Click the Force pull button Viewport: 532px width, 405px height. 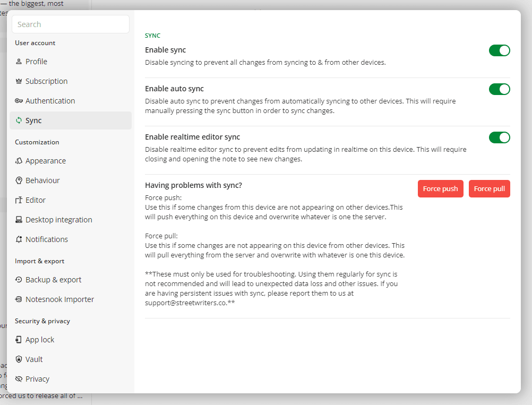(489, 188)
